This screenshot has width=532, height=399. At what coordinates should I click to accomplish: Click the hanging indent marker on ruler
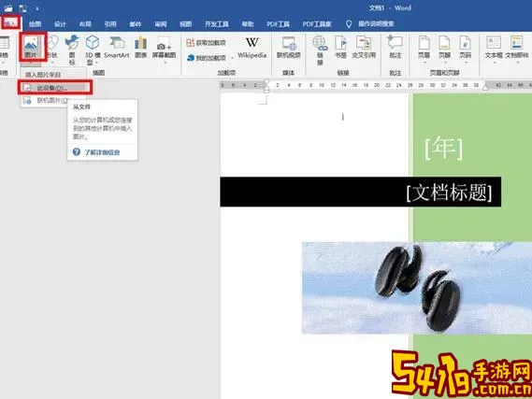pyautogui.click(x=266, y=88)
